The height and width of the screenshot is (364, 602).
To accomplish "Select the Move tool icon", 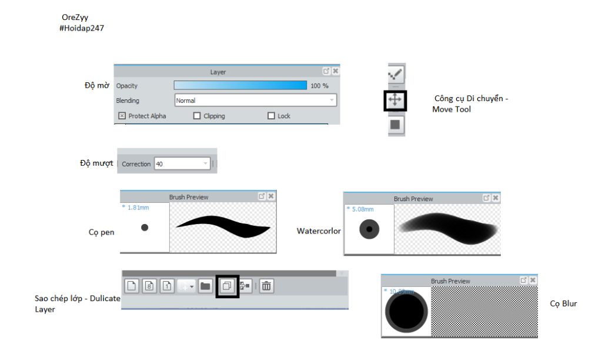I will [x=395, y=101].
